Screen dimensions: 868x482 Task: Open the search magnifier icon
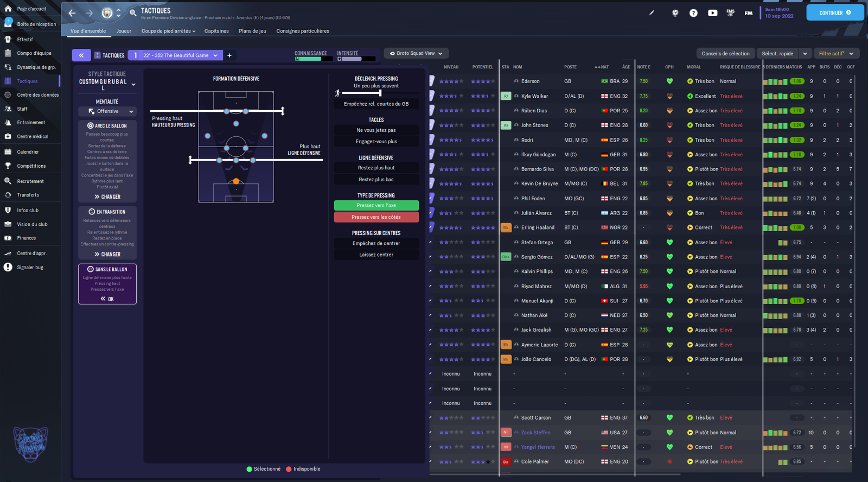click(133, 13)
